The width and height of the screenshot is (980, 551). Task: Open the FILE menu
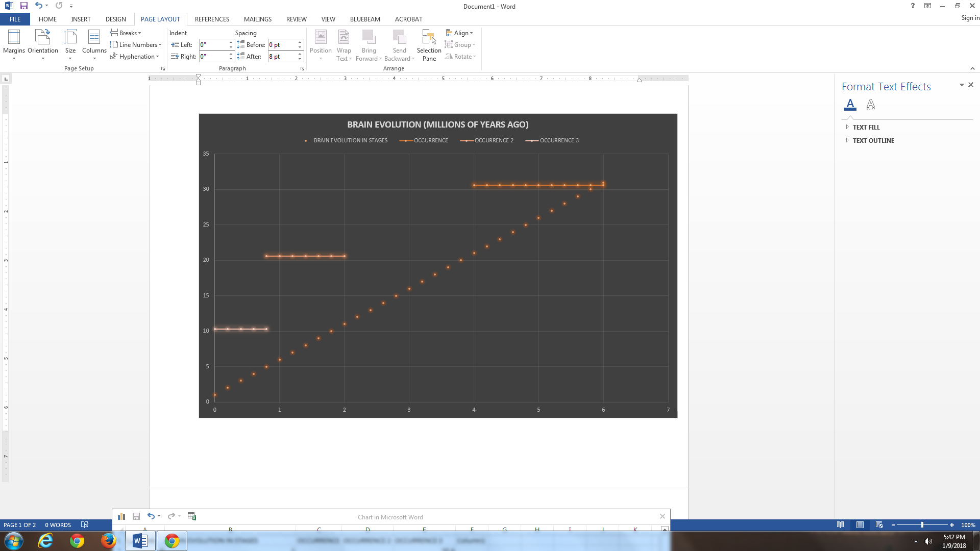pyautogui.click(x=15, y=19)
